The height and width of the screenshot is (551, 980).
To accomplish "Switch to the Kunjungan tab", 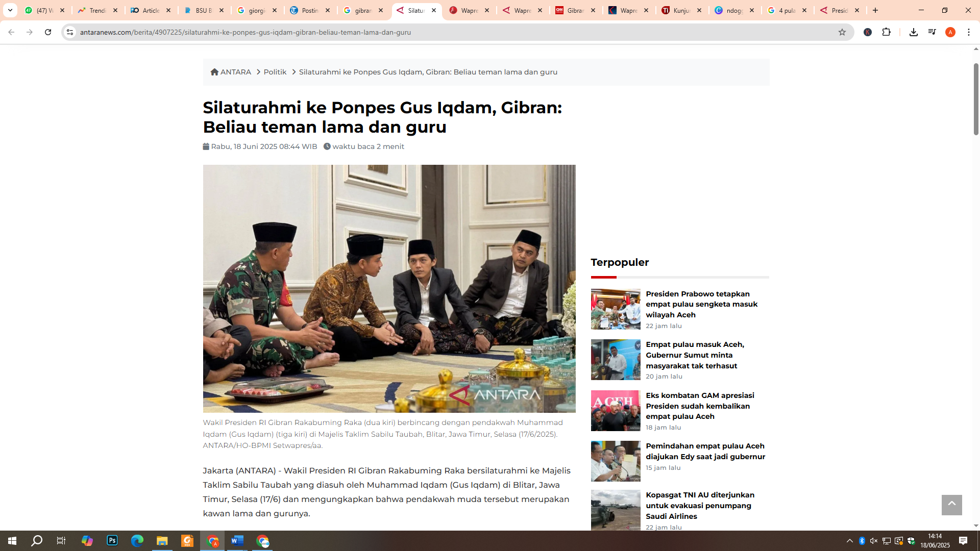I will tap(682, 10).
